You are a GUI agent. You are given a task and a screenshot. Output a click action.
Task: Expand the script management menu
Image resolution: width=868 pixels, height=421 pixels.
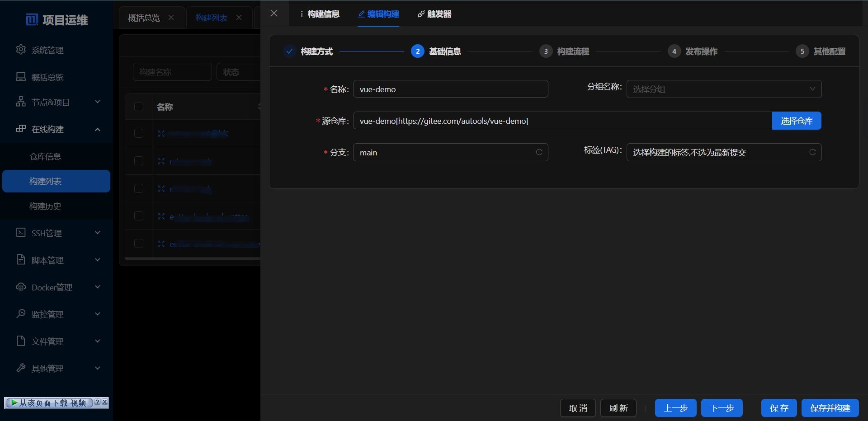pyautogui.click(x=98, y=260)
